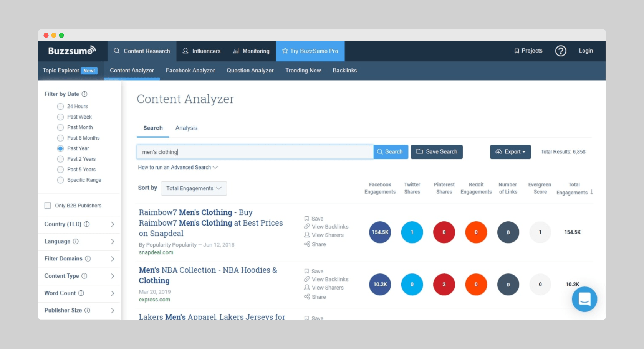Select the Specific Range date filter
This screenshot has width=644, height=349.
60,180
